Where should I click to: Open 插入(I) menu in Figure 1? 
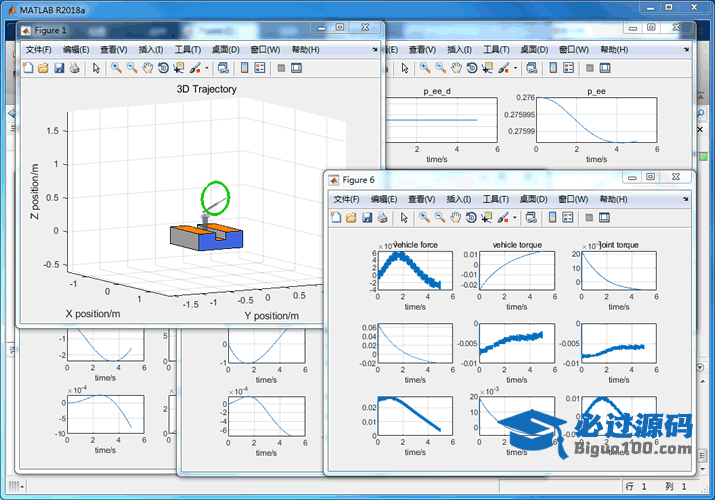tap(150, 50)
